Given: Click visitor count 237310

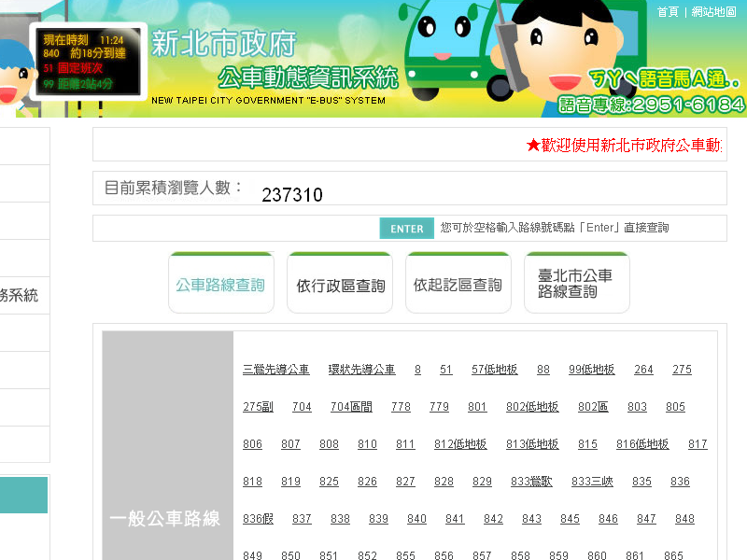Looking at the screenshot, I should pyautogui.click(x=292, y=195).
